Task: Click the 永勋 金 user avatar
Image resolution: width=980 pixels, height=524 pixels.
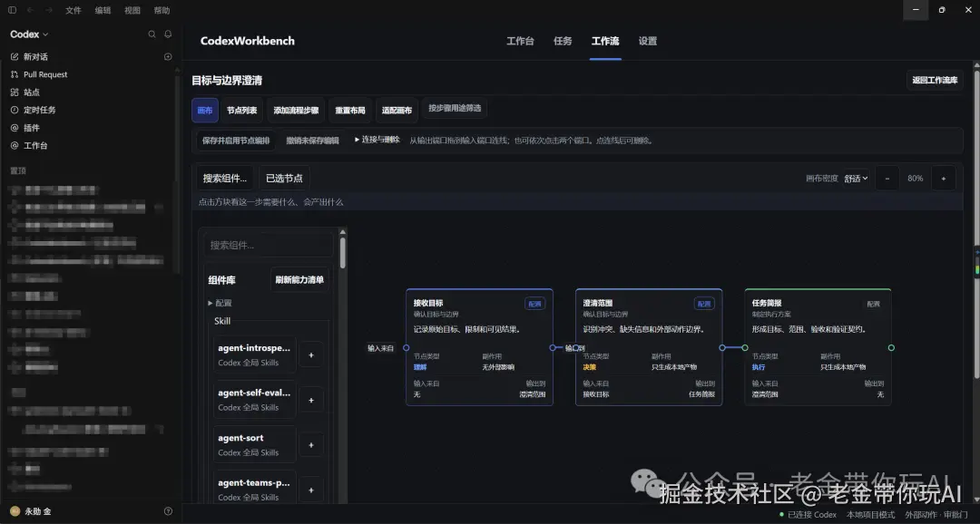Action: tap(15, 511)
